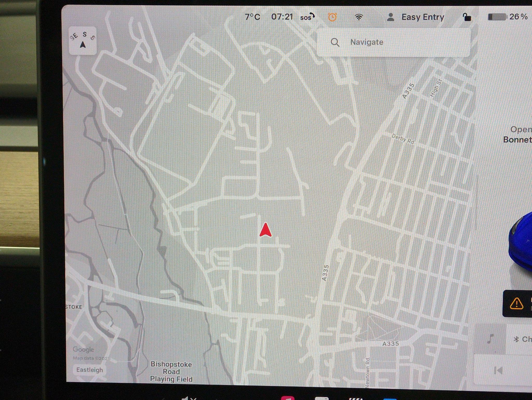
Task: Tap the SOS emergency call icon
Action: tap(308, 17)
